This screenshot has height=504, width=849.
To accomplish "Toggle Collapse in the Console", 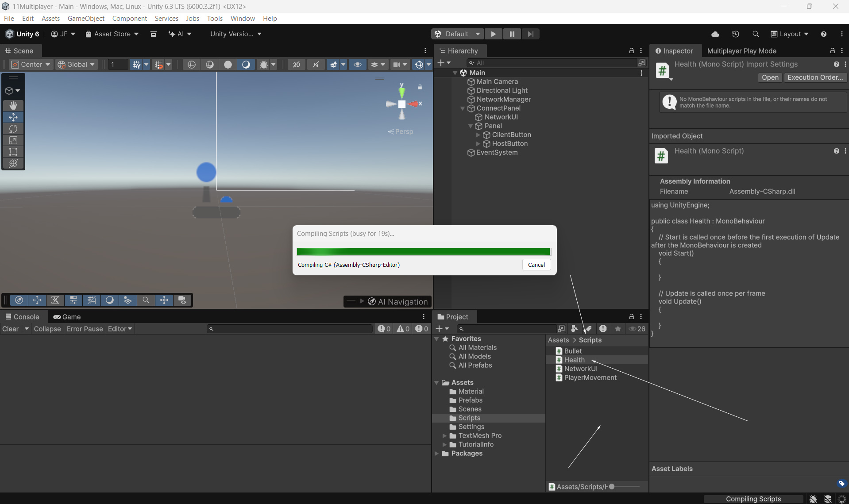I will tap(47, 329).
